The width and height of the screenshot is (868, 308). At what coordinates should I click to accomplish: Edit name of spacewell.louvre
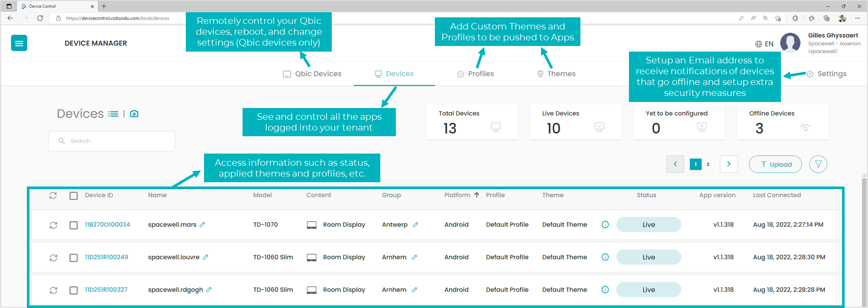point(205,257)
